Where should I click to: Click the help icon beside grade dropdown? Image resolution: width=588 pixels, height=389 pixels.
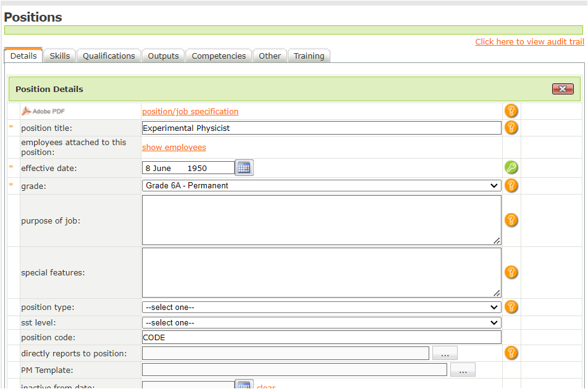point(511,185)
